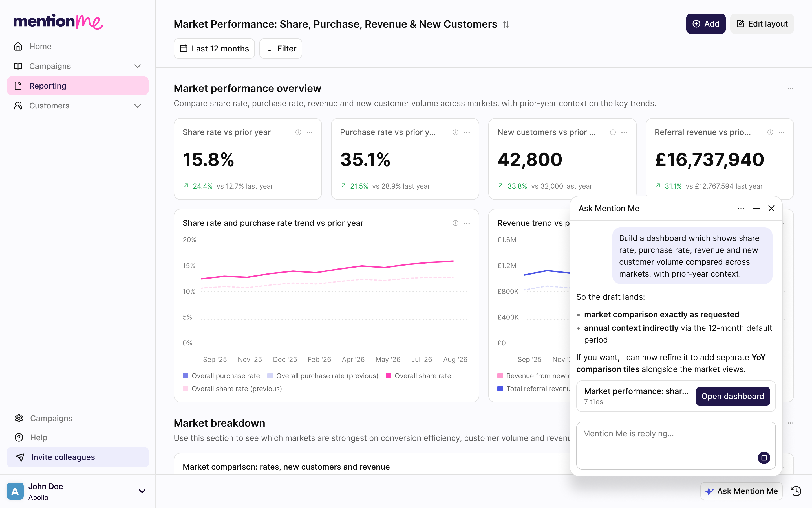812x508 pixels.
Task: Click the Ask Mention Me launcher button
Action: pyautogui.click(x=741, y=491)
